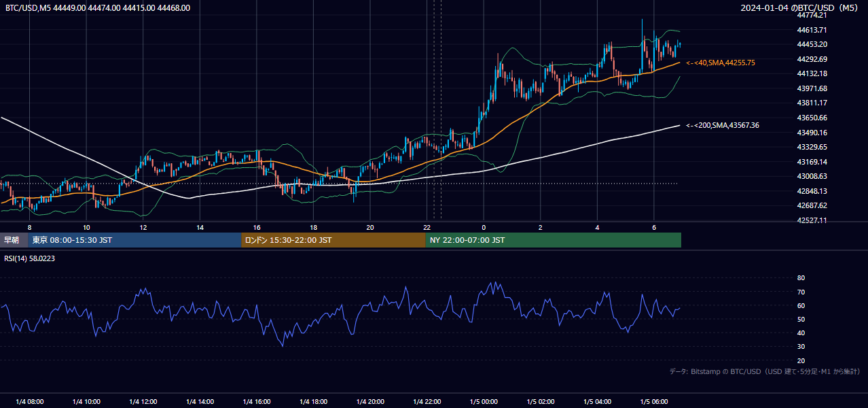
Task: Click the 1/4 22:00 bottom time label
Action: [427, 402]
